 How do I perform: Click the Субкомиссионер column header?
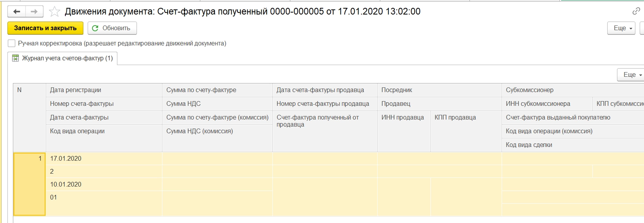tap(529, 90)
